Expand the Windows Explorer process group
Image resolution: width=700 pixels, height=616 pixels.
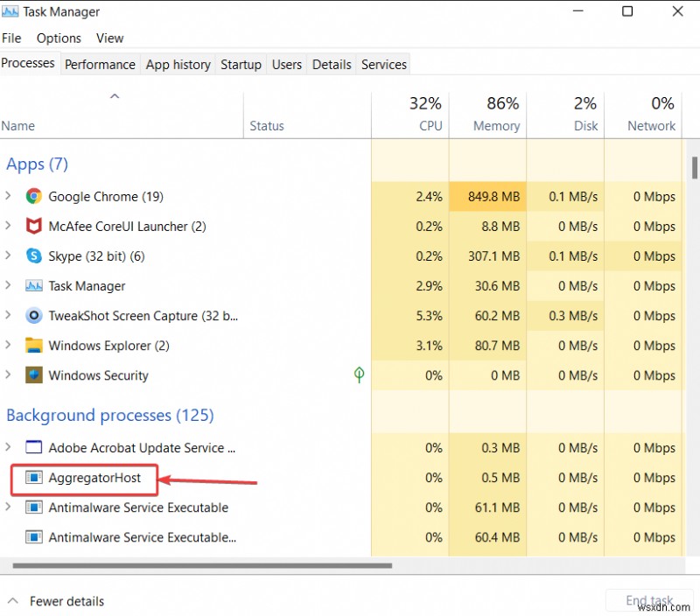point(9,346)
